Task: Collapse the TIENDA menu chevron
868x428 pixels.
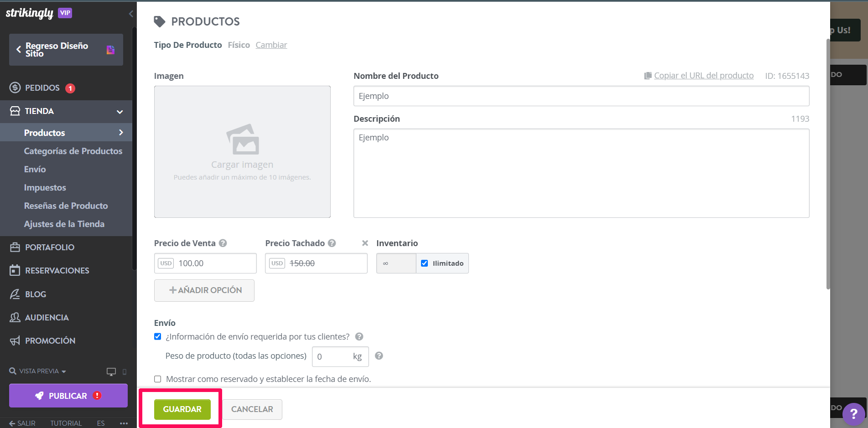Action: [120, 112]
